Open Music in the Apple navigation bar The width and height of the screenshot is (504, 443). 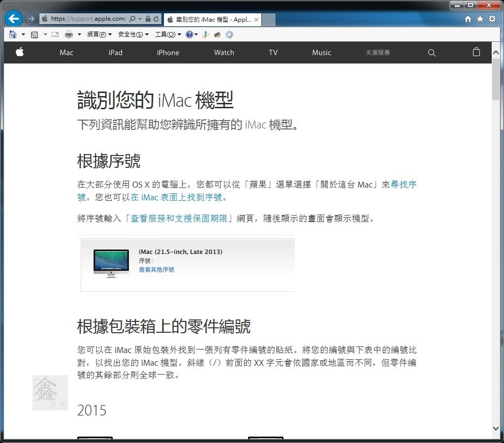click(322, 53)
